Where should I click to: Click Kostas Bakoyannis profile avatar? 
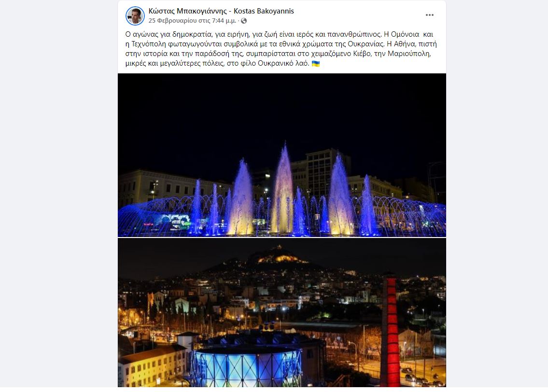click(x=135, y=16)
